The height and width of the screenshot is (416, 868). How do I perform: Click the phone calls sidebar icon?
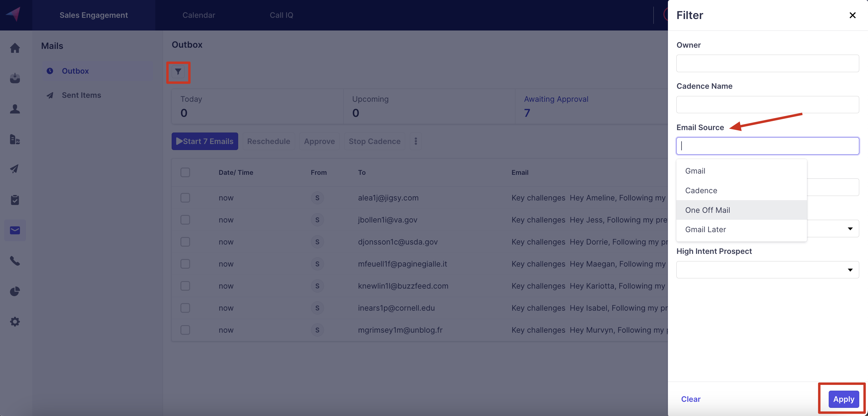click(x=15, y=261)
